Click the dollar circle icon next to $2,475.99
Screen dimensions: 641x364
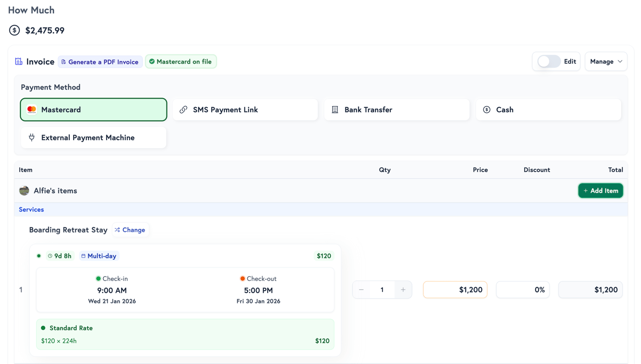click(x=14, y=30)
